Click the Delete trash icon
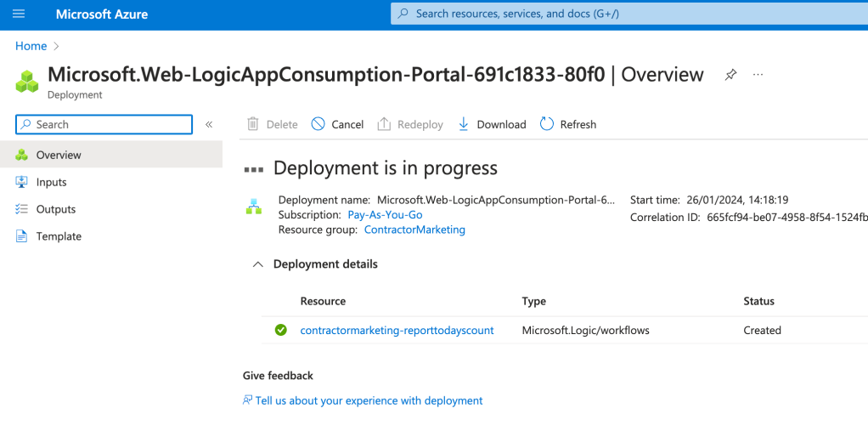Image resolution: width=868 pixels, height=448 pixels. [253, 124]
